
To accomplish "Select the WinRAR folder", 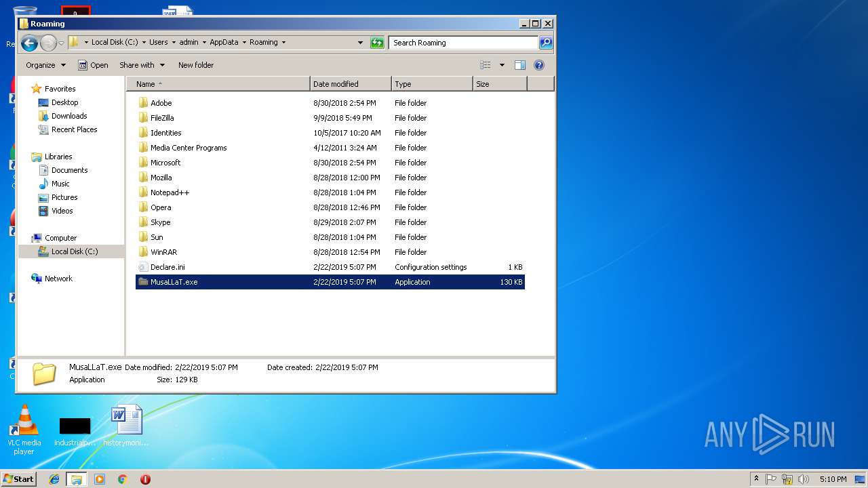I will (x=330, y=252).
